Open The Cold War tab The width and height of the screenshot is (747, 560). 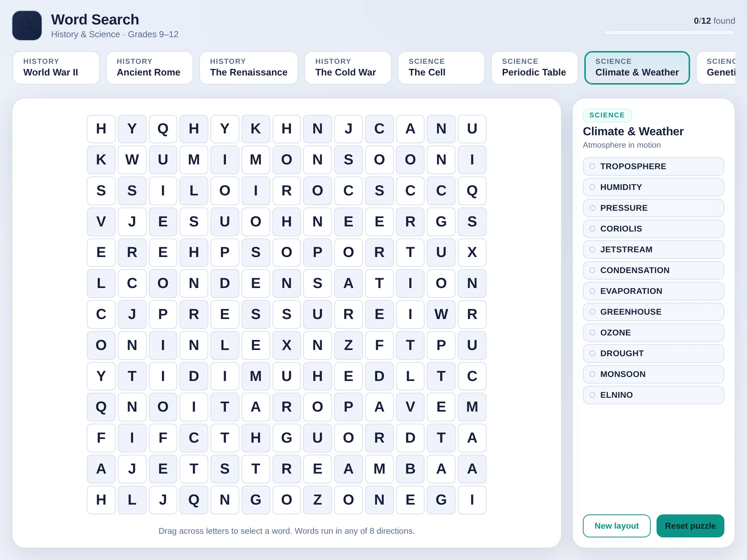(x=348, y=68)
